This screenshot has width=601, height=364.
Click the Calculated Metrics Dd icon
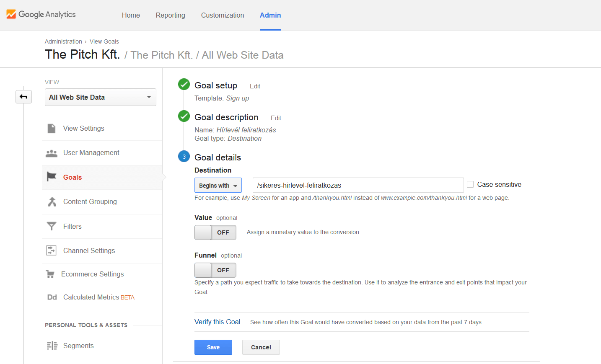[x=52, y=297]
